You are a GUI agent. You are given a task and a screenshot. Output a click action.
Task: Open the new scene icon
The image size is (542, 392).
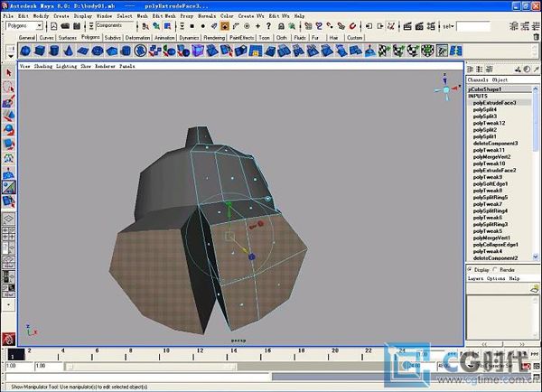[54, 26]
